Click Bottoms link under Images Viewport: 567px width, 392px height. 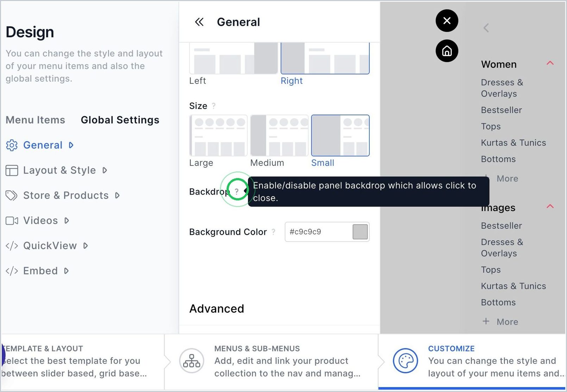tap(498, 303)
